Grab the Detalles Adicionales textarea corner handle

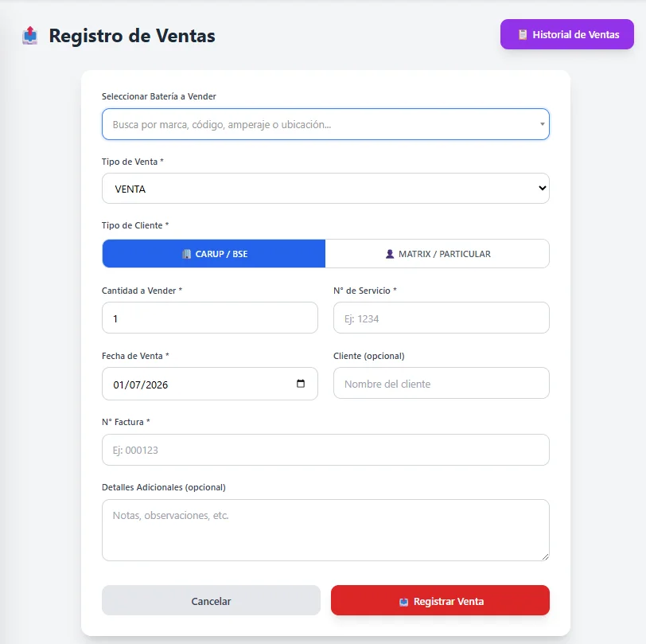coord(545,557)
